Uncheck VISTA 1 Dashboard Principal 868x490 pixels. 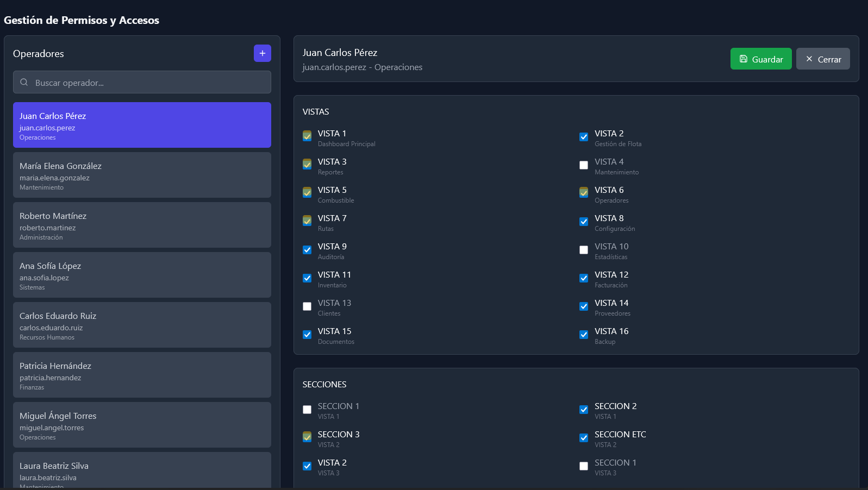(307, 136)
